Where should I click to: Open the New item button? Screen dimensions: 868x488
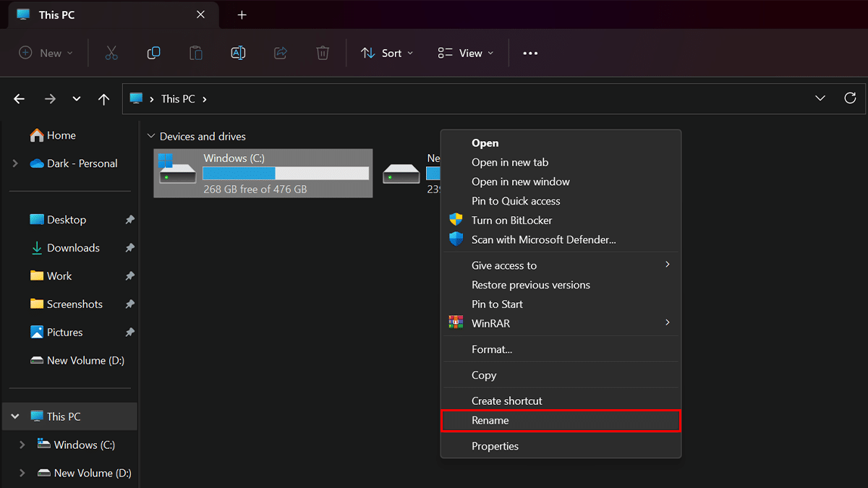point(46,53)
